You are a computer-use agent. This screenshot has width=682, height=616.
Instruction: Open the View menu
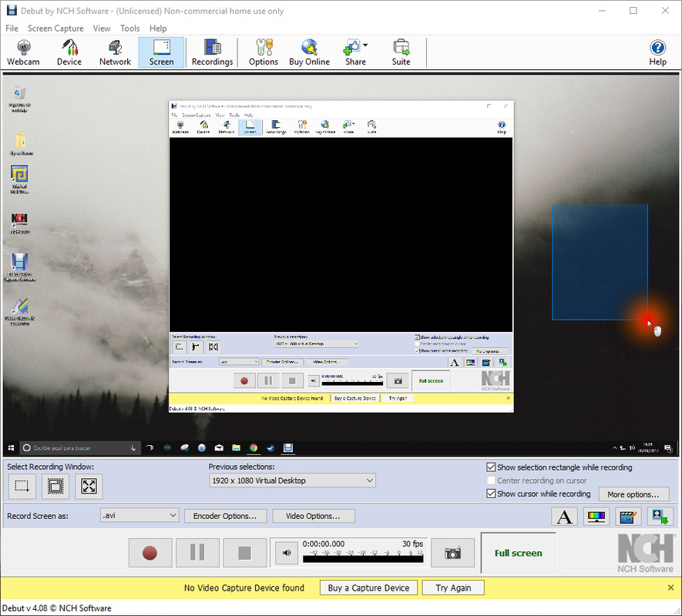click(102, 28)
